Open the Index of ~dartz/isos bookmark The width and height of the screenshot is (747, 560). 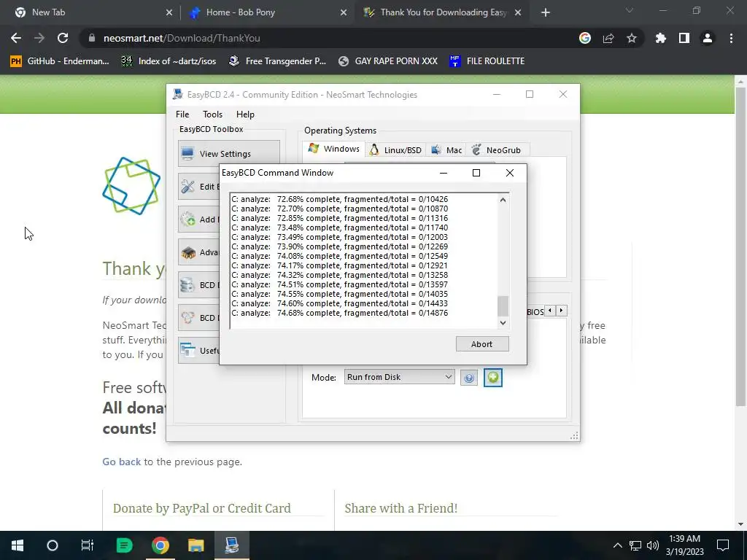169,61
